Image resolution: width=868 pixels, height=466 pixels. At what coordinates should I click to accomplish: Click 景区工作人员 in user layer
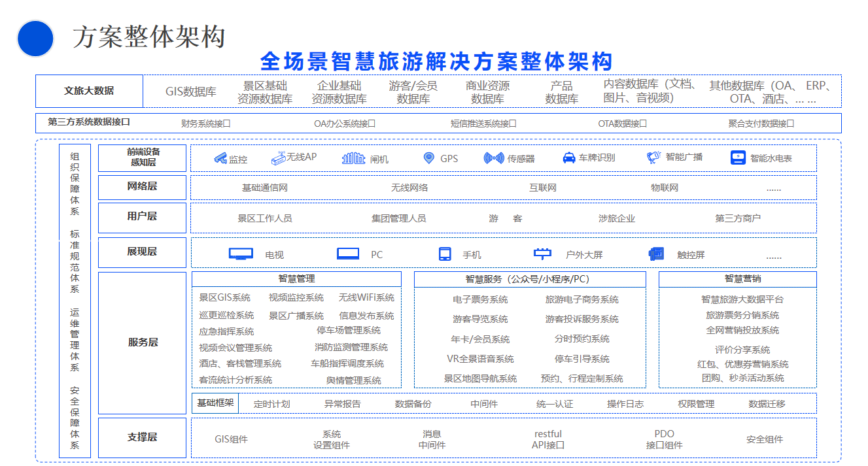coord(265,218)
